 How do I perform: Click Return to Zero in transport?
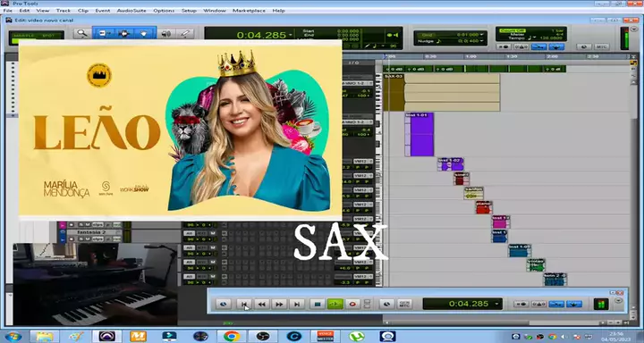click(x=244, y=304)
